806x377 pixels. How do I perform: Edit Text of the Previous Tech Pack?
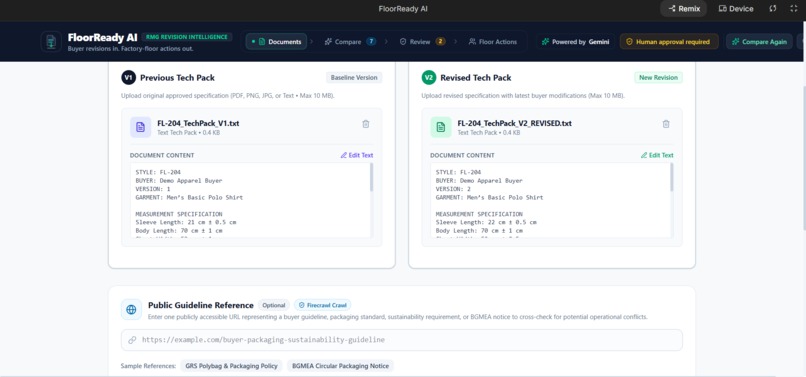[357, 155]
